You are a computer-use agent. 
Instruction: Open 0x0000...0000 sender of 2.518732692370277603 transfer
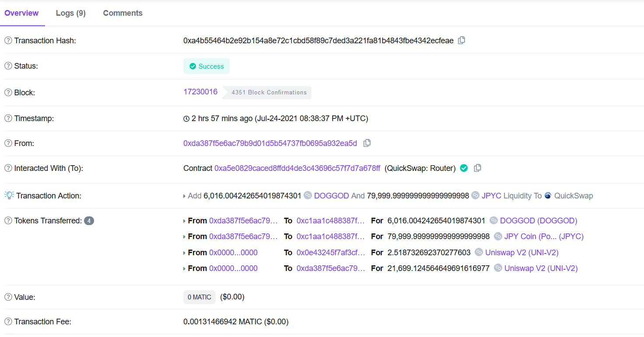click(x=233, y=253)
